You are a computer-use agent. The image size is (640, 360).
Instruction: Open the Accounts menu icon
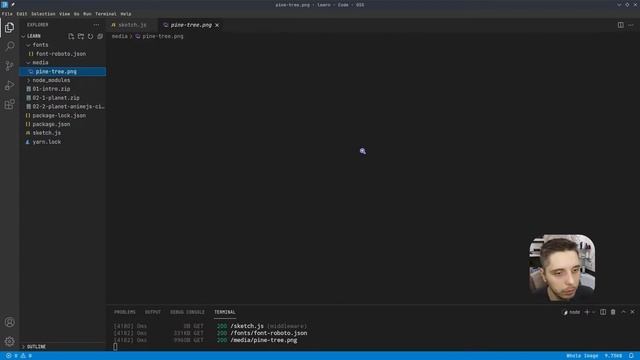click(9, 322)
